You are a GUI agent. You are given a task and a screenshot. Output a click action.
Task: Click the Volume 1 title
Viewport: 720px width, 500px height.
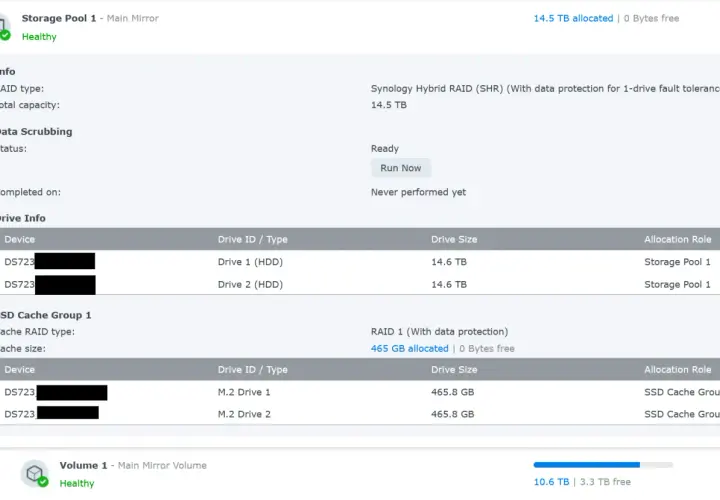click(x=83, y=465)
